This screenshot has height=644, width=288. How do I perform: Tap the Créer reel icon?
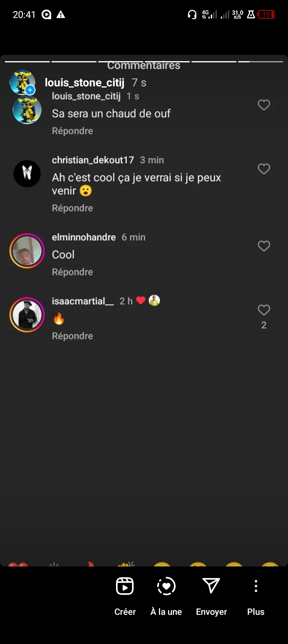pos(125,586)
